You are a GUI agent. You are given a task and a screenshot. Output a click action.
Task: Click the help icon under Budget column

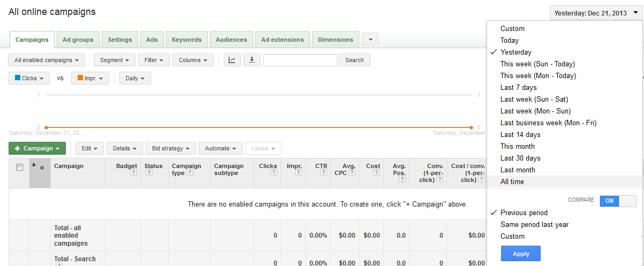134,173
